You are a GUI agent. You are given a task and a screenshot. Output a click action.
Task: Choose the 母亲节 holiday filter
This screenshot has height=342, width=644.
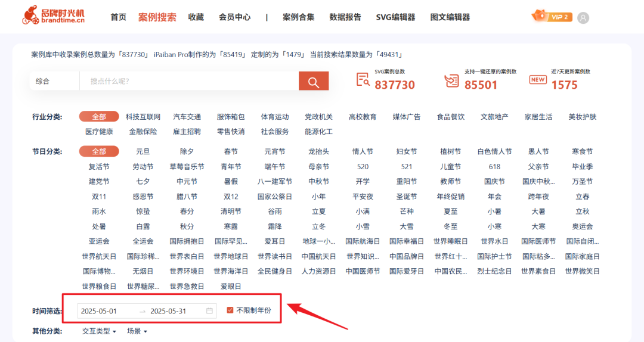[x=318, y=167]
